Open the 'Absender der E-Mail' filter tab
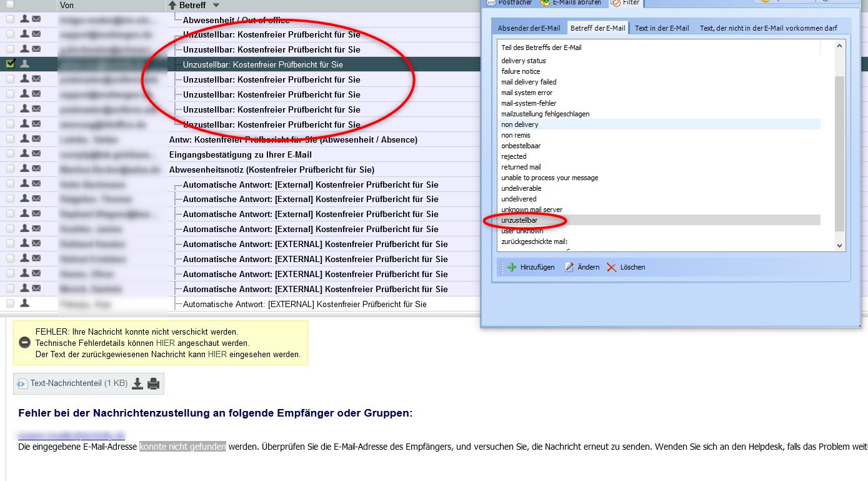This screenshot has height=481, width=868. coord(530,28)
